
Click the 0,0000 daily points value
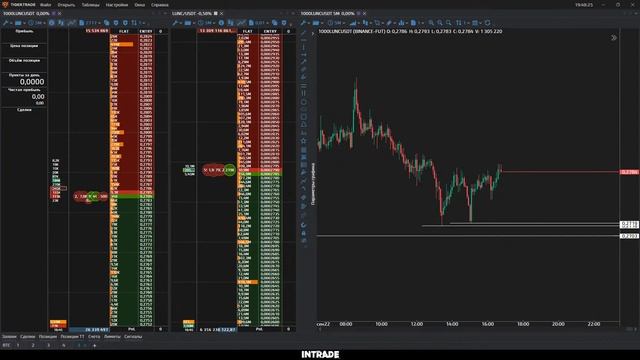(x=32, y=82)
